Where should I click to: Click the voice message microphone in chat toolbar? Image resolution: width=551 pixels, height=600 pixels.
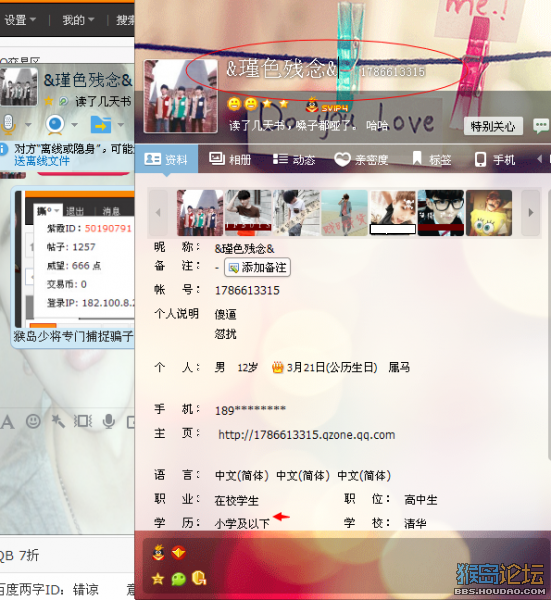tap(109, 421)
